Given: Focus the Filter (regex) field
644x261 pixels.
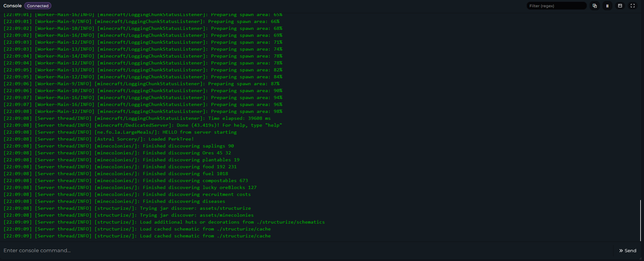Looking at the screenshot, I should click(556, 6).
